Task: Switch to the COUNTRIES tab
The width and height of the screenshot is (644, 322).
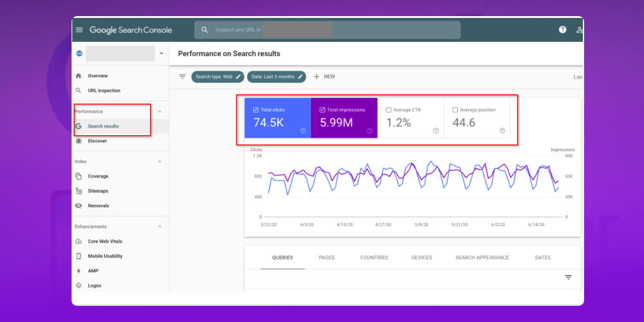Action: (x=374, y=258)
